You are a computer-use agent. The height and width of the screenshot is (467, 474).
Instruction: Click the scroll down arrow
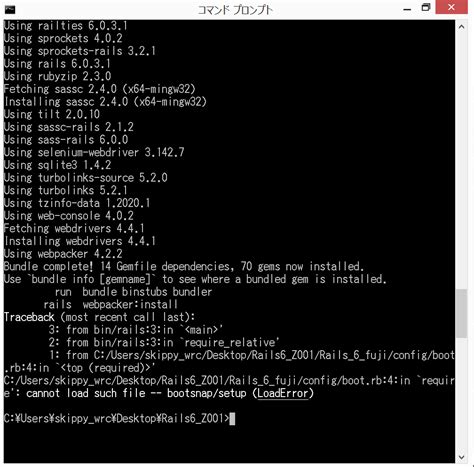coord(462,457)
